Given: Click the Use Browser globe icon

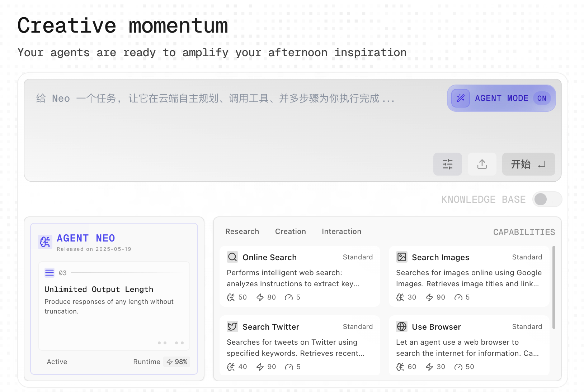Looking at the screenshot, I should pos(402,326).
